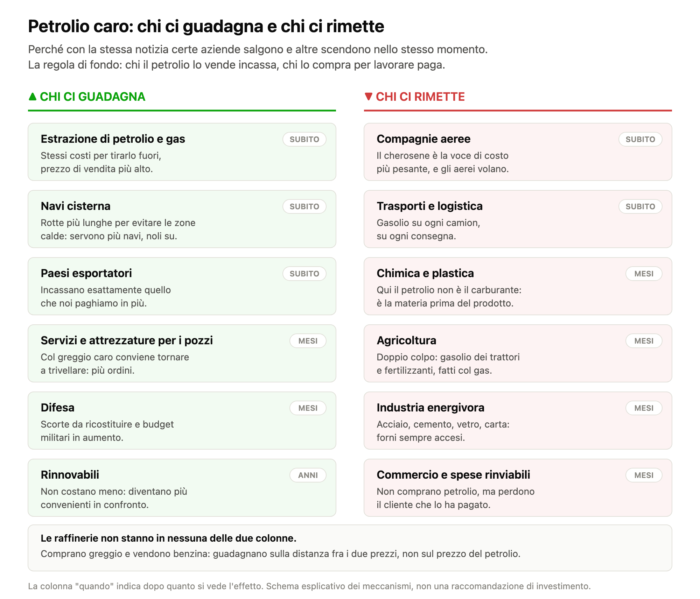
Task: Open the Difesa card
Action: (x=182, y=421)
